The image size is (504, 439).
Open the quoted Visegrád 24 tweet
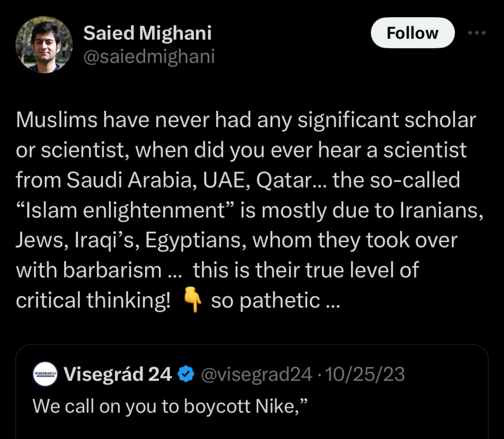[x=246, y=394]
